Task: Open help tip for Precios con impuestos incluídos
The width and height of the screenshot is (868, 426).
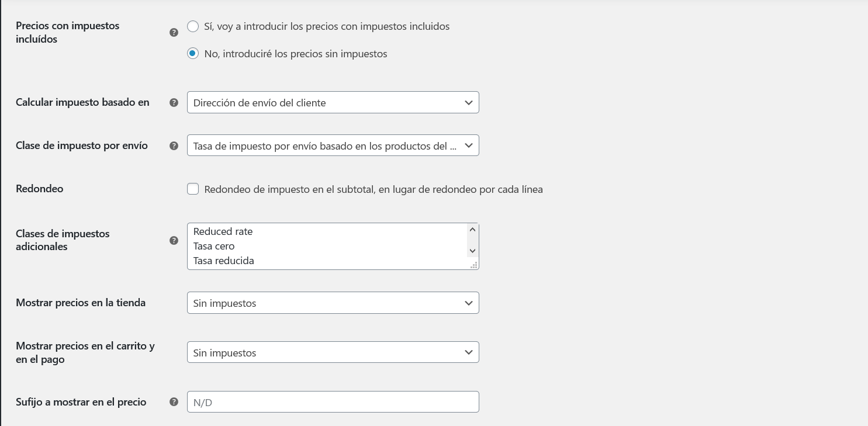Action: (x=174, y=33)
